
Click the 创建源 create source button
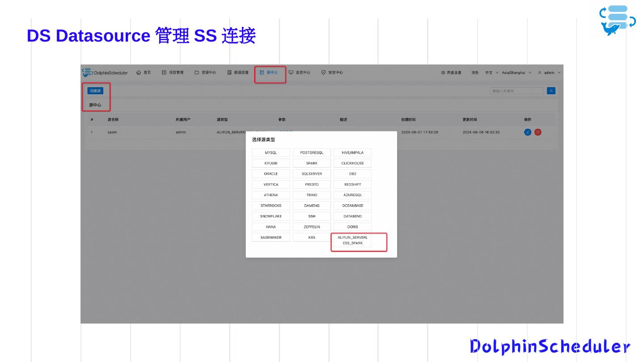(95, 91)
